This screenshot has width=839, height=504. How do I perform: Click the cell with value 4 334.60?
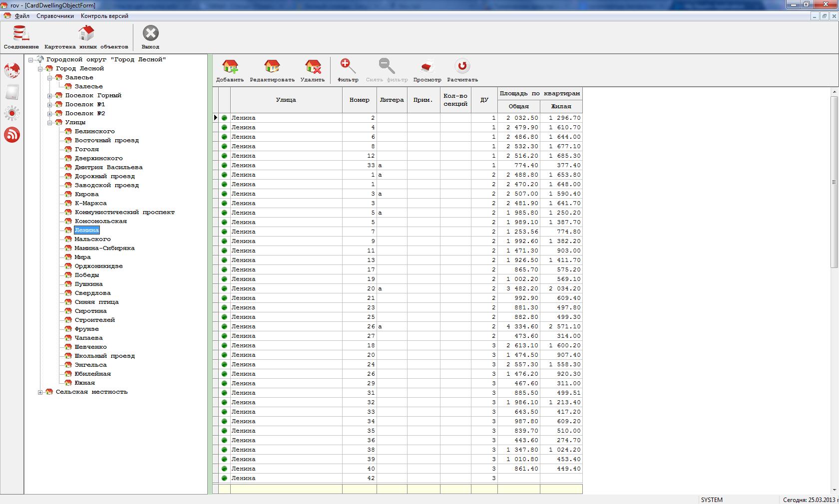pos(519,326)
